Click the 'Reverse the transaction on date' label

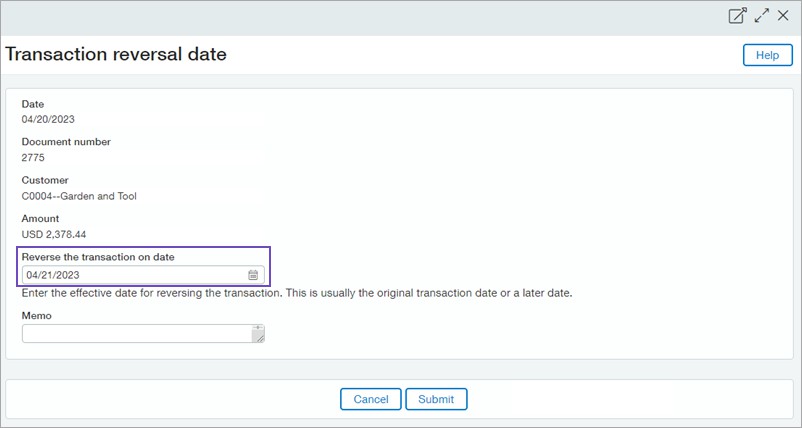(x=98, y=257)
